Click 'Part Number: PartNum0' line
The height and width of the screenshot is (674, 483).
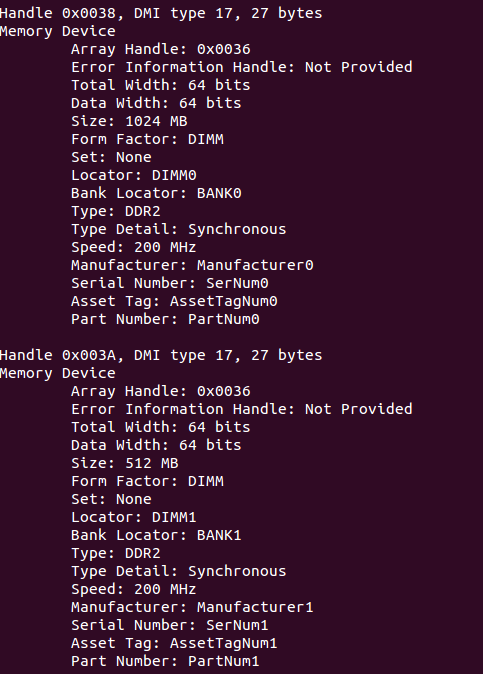[165, 319]
